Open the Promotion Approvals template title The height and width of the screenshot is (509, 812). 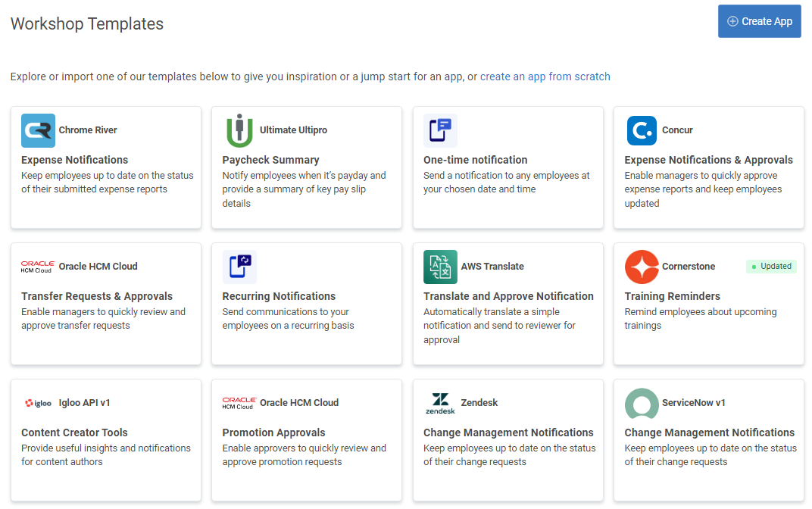click(274, 432)
